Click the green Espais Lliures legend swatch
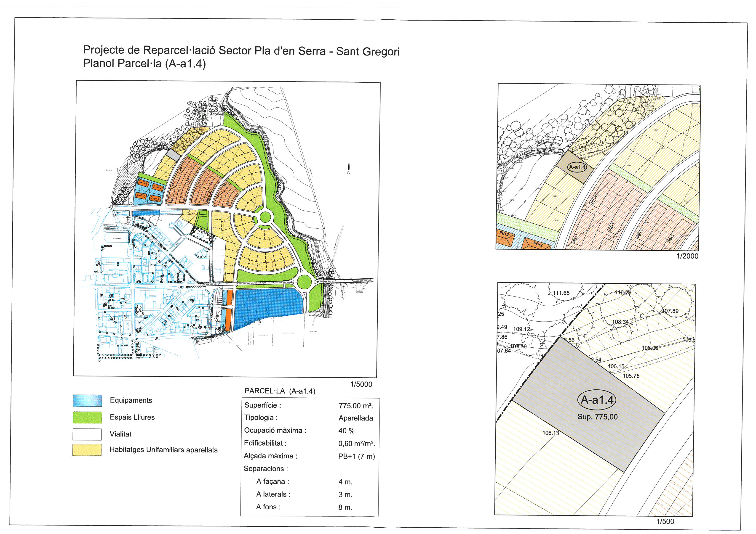The image size is (756, 534). point(87,417)
